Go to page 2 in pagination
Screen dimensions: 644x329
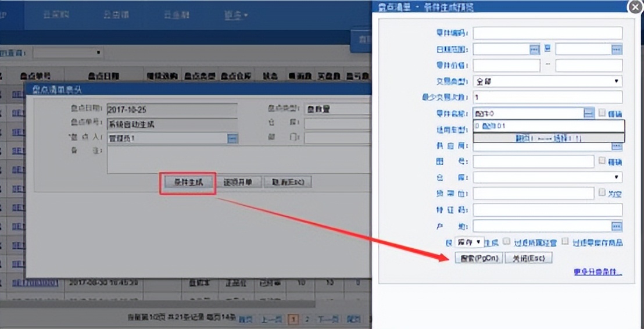tap(306, 319)
